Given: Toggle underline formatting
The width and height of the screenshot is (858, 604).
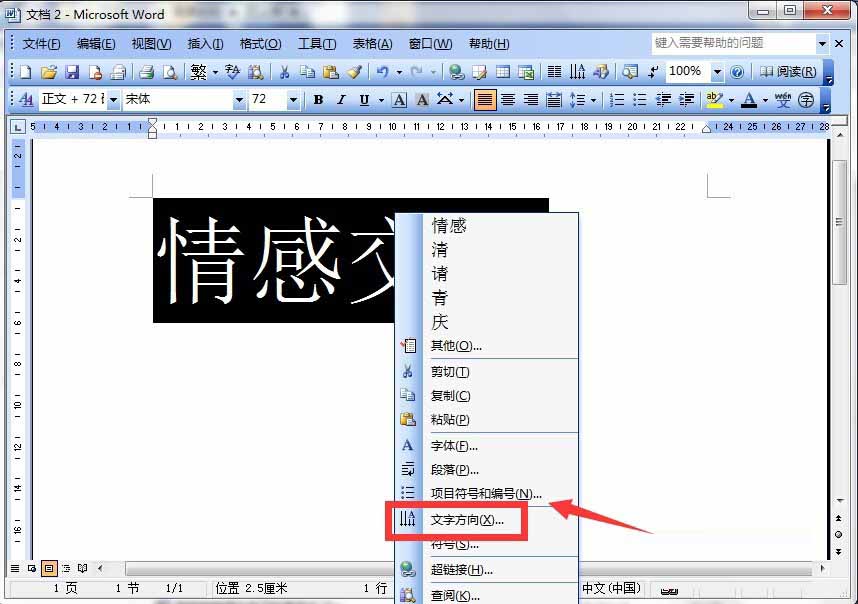Looking at the screenshot, I should pyautogui.click(x=364, y=100).
